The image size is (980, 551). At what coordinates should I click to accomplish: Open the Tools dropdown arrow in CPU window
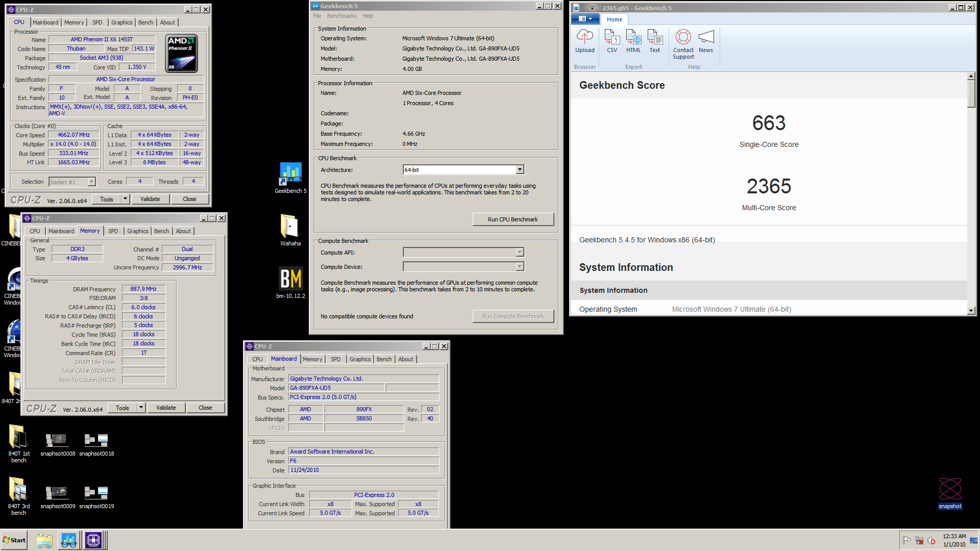coord(125,199)
